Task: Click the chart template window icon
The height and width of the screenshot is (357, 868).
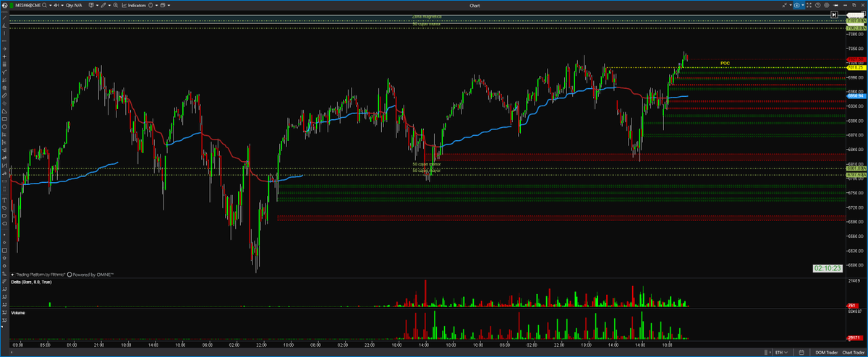Action: pyautogui.click(x=163, y=5)
